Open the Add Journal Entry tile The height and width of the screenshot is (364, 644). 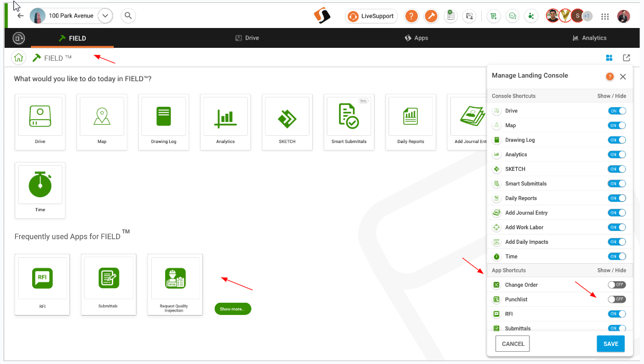[x=467, y=122]
